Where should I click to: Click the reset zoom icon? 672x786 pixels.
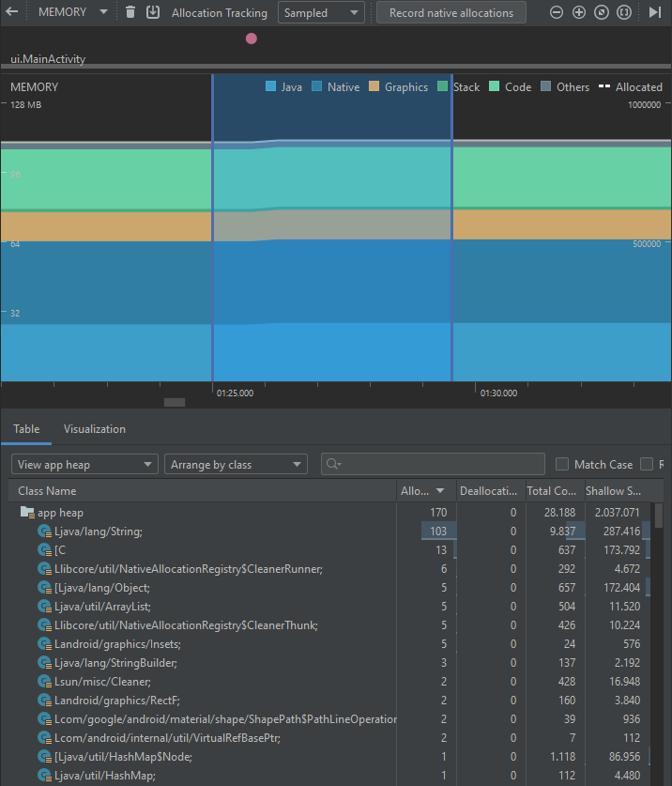pyautogui.click(x=601, y=12)
